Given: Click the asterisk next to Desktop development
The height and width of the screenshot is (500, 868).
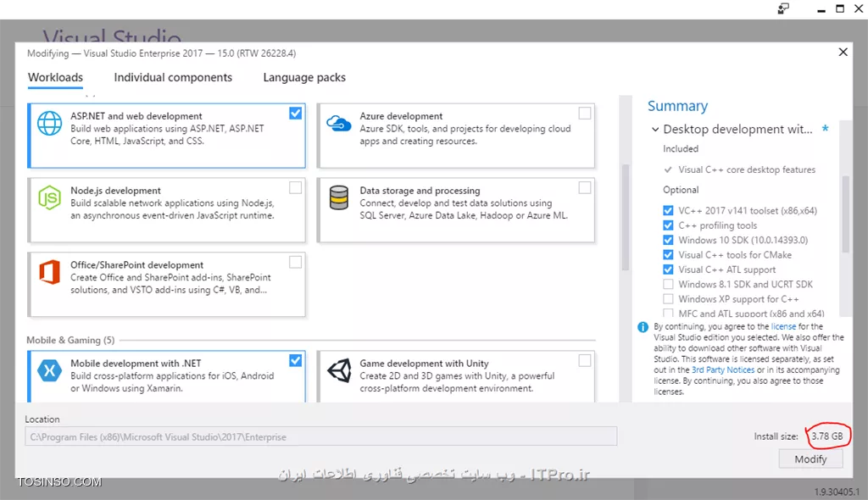Looking at the screenshot, I should pos(826,129).
